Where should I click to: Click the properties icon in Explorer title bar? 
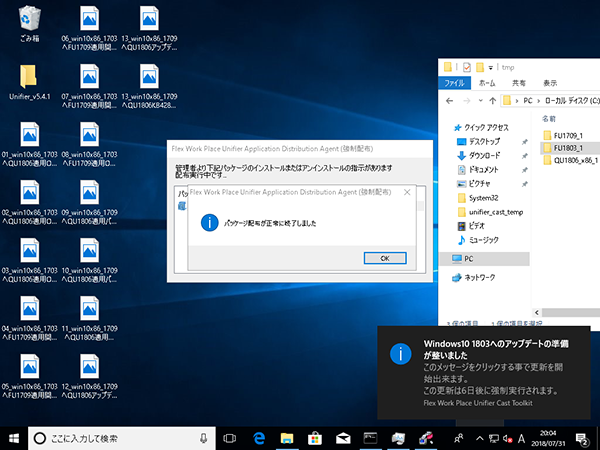(x=467, y=67)
